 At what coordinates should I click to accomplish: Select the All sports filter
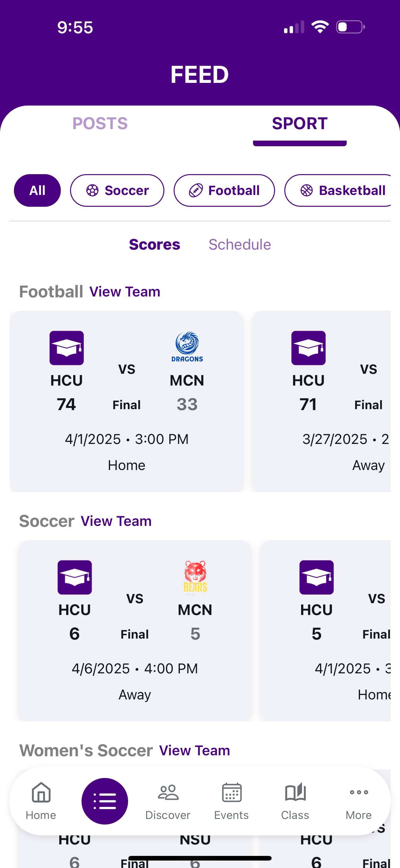(37, 190)
